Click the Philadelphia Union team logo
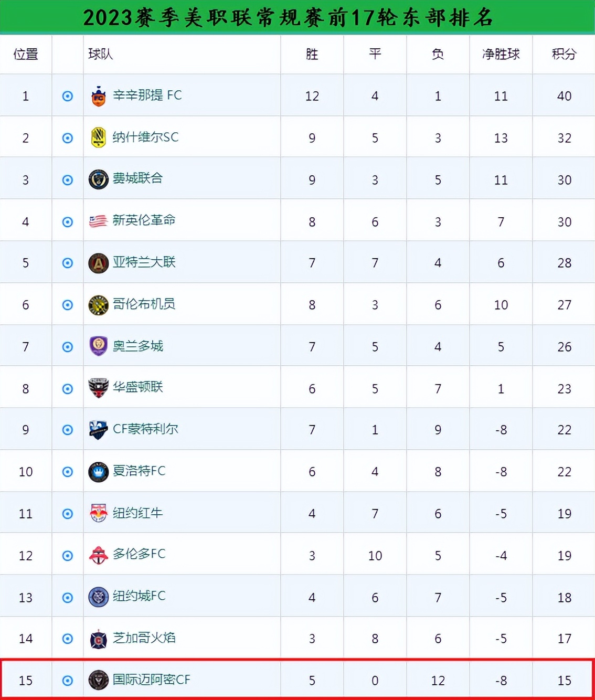The image size is (595, 700). point(98,179)
